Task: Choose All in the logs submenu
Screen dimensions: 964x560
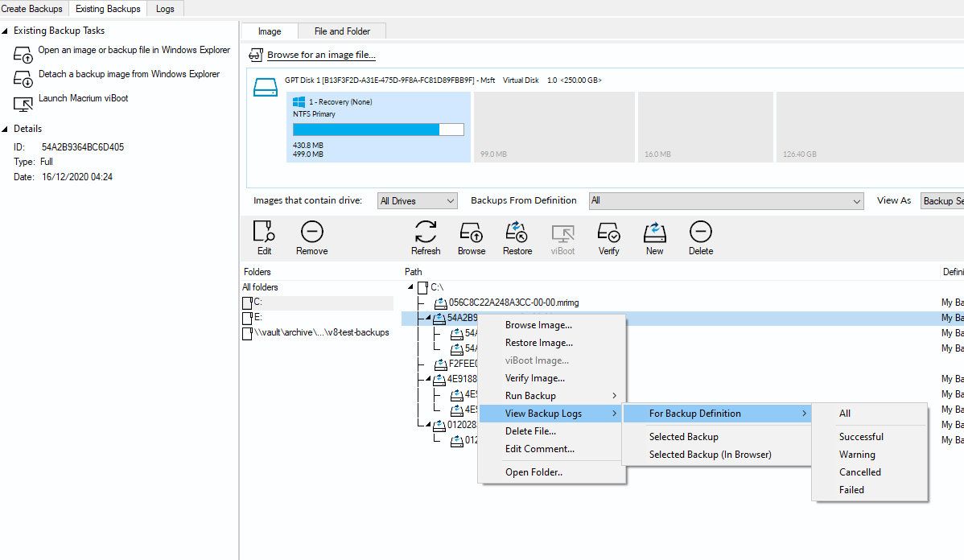Action: pos(869,414)
